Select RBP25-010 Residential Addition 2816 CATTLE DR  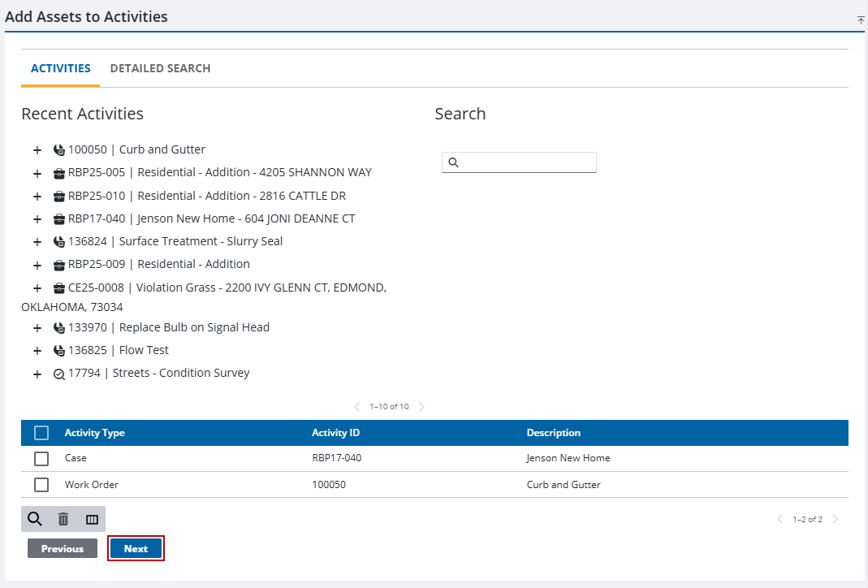tap(207, 196)
